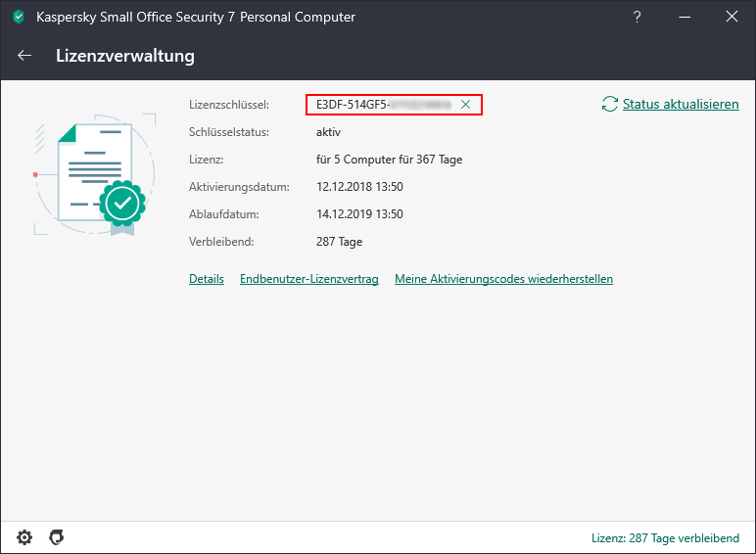Click Meine Aktivierungscodes wiederherstellen
Screen dimensions: 756x554
tap(503, 279)
